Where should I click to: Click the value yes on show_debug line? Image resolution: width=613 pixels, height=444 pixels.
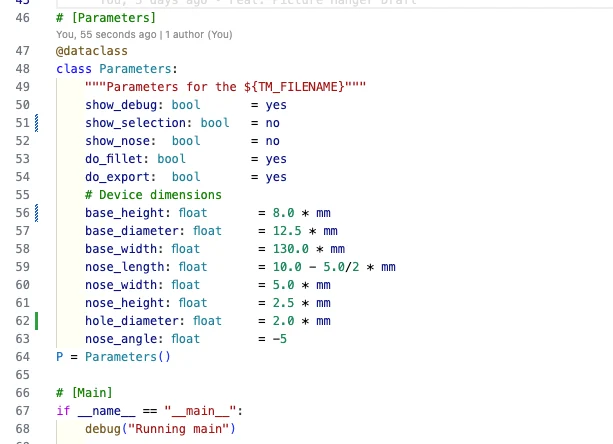coord(276,105)
